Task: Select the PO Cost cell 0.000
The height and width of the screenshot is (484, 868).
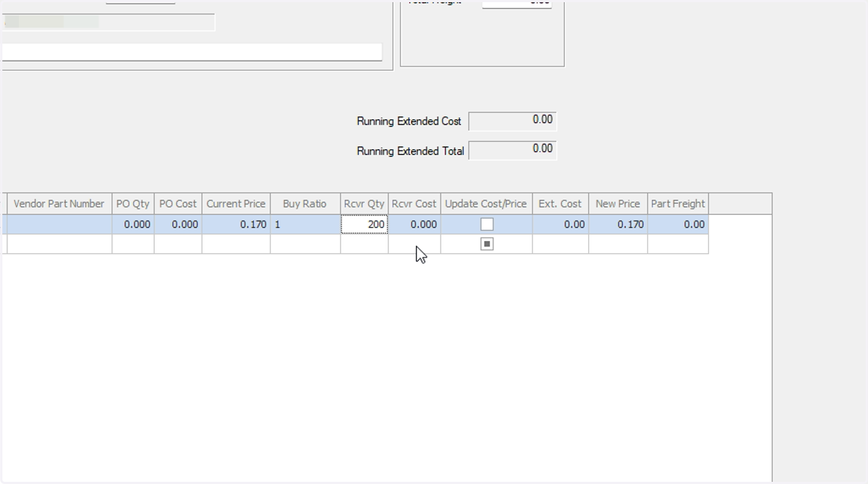Action: pos(178,224)
